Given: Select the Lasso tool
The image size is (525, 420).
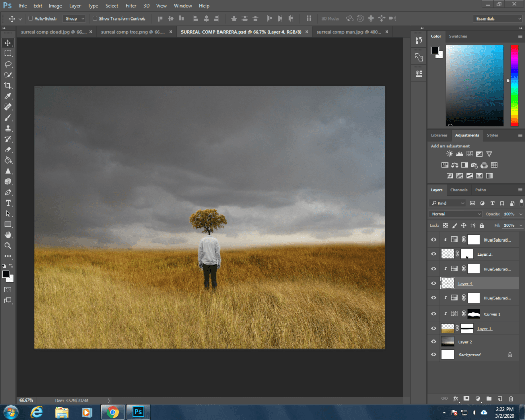Looking at the screenshot, I should 8,64.
